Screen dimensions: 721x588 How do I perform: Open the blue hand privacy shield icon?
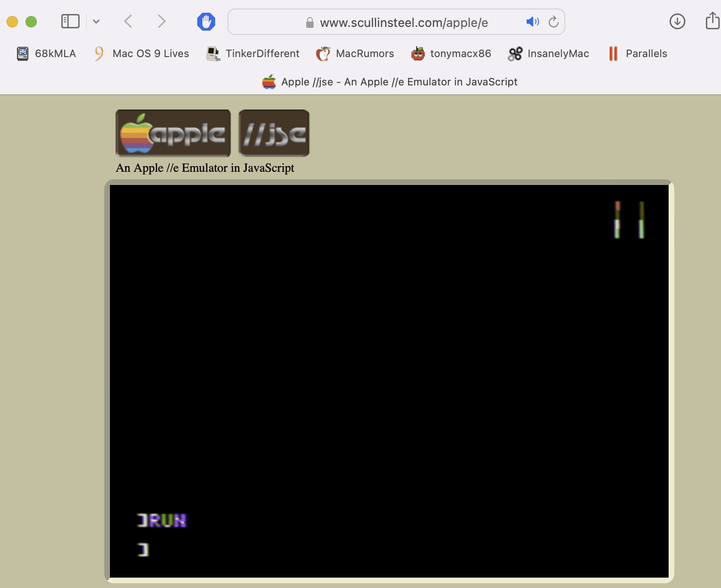click(206, 22)
